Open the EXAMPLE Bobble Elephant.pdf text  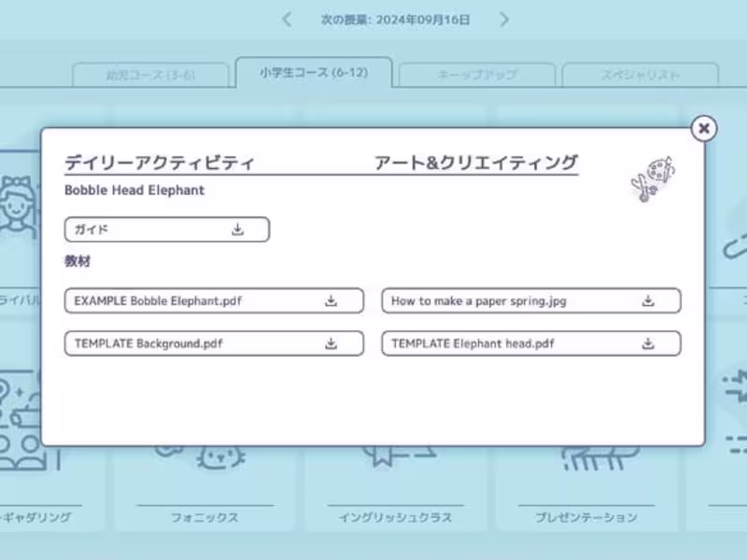tap(158, 301)
